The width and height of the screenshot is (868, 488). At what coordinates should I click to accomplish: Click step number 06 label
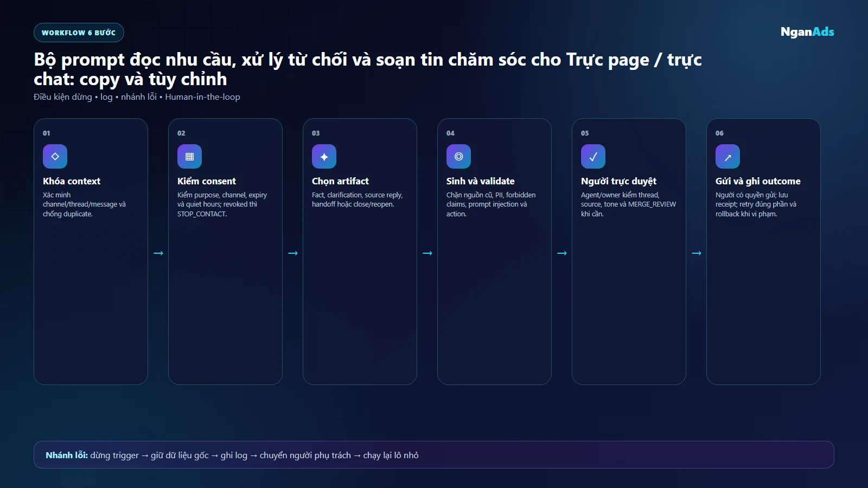pos(719,133)
